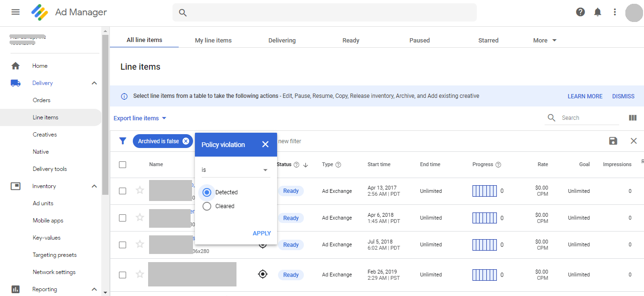Select the Detected radio button

click(207, 192)
